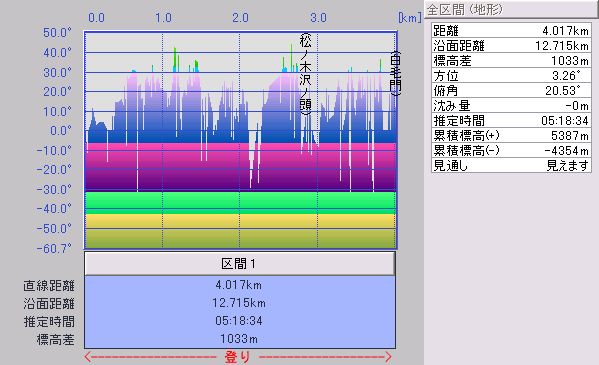
Task: Click the red 登り direction indicator
Action: coord(238,357)
